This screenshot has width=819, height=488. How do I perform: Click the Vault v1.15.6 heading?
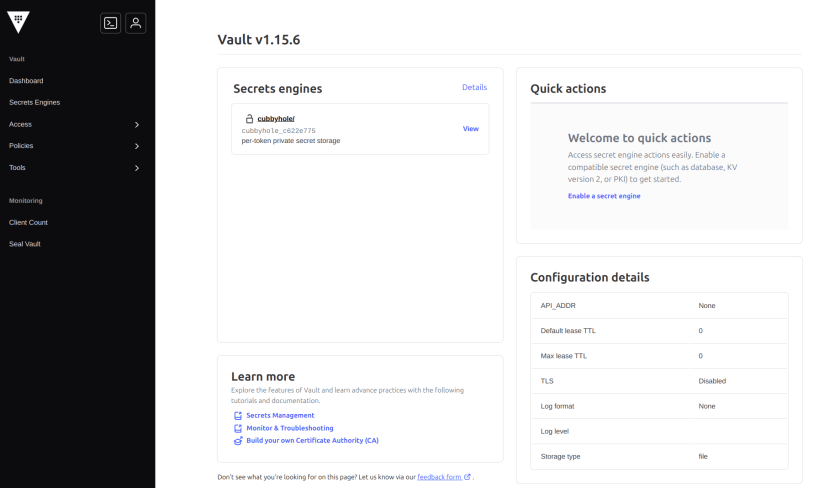click(x=259, y=40)
